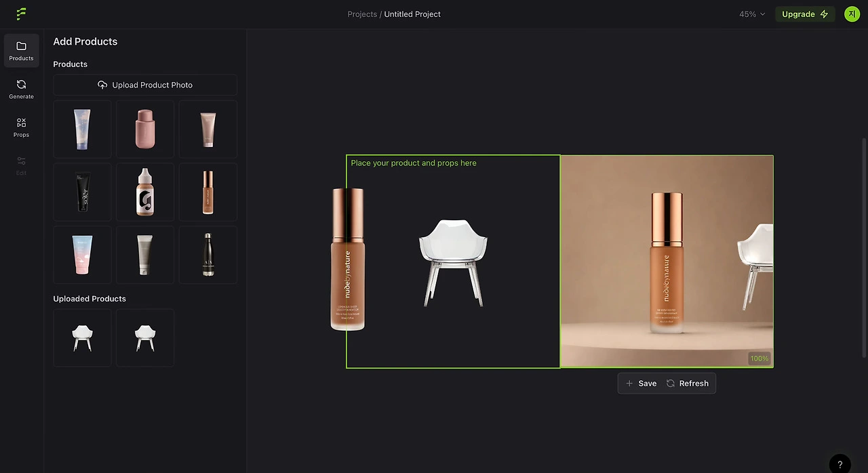Image resolution: width=868 pixels, height=473 pixels.
Task: Click the help question mark icon
Action: click(840, 464)
